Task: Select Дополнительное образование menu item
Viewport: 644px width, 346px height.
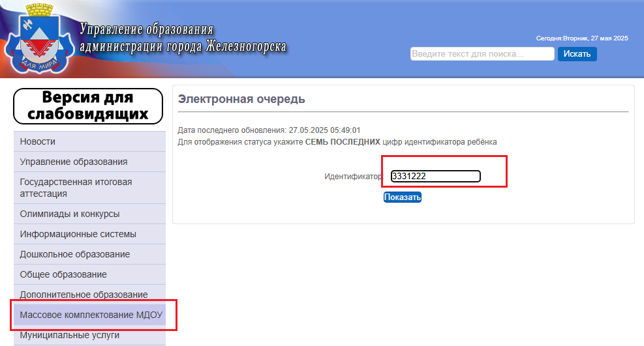Action: 89,295
